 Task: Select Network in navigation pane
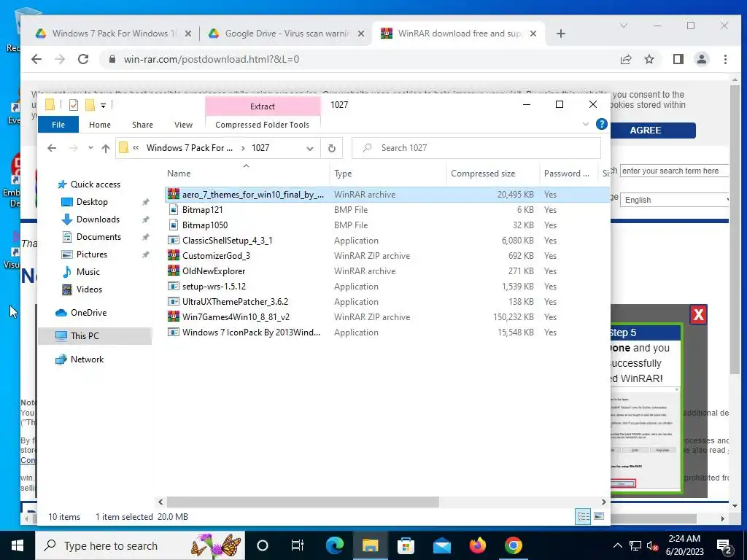(x=87, y=359)
